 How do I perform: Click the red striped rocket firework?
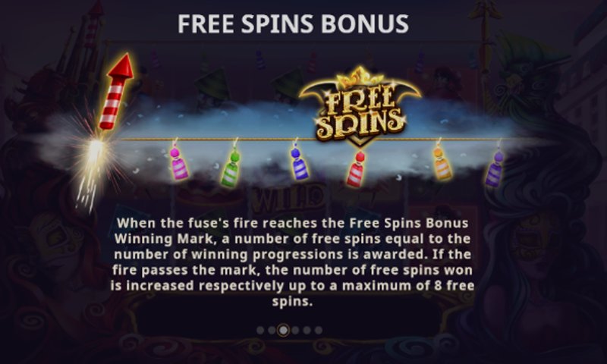tap(117, 92)
